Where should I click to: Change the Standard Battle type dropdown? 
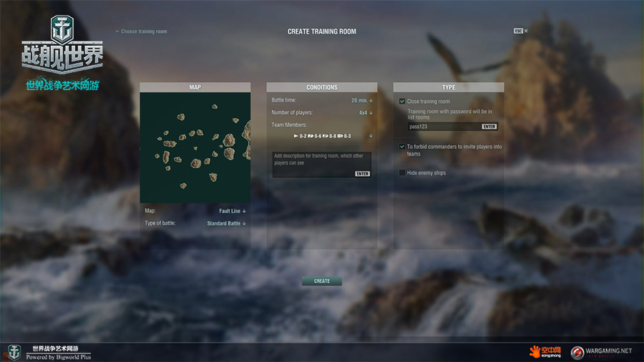coord(226,224)
